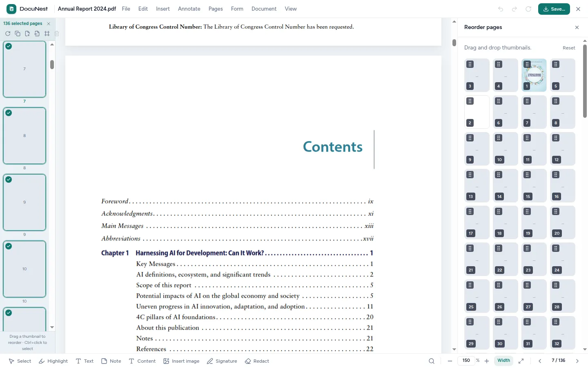The height and width of the screenshot is (368, 588).
Task: Click the page number field 7 / 136
Action: coord(558,361)
